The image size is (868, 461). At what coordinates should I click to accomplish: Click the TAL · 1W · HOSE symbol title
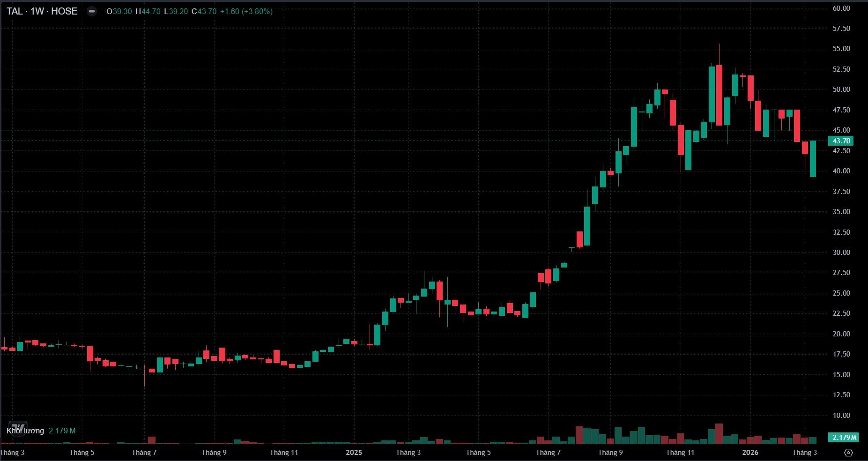tap(42, 11)
